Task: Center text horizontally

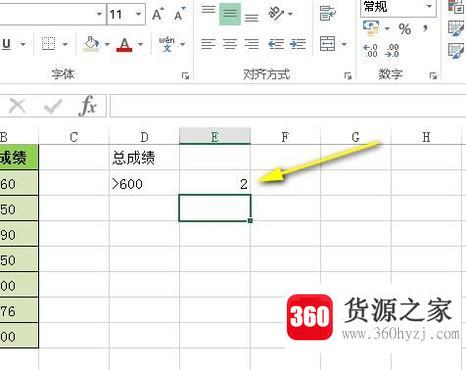Action: point(230,44)
